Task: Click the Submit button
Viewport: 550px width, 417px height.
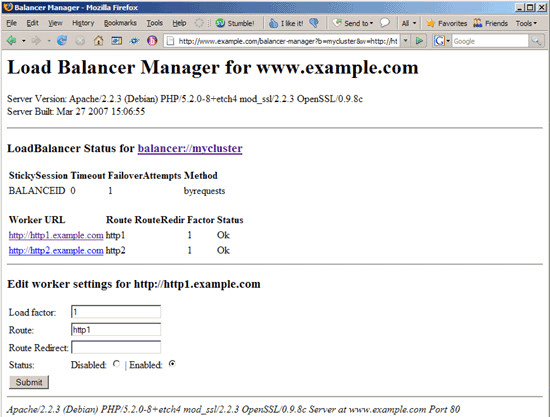Action: click(29, 382)
